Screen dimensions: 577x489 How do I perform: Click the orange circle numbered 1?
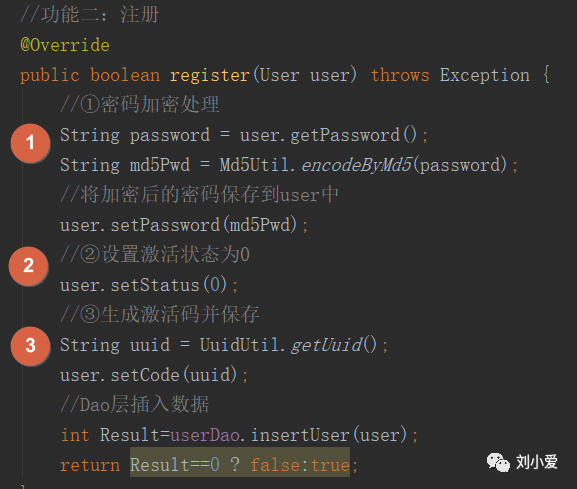[30, 143]
